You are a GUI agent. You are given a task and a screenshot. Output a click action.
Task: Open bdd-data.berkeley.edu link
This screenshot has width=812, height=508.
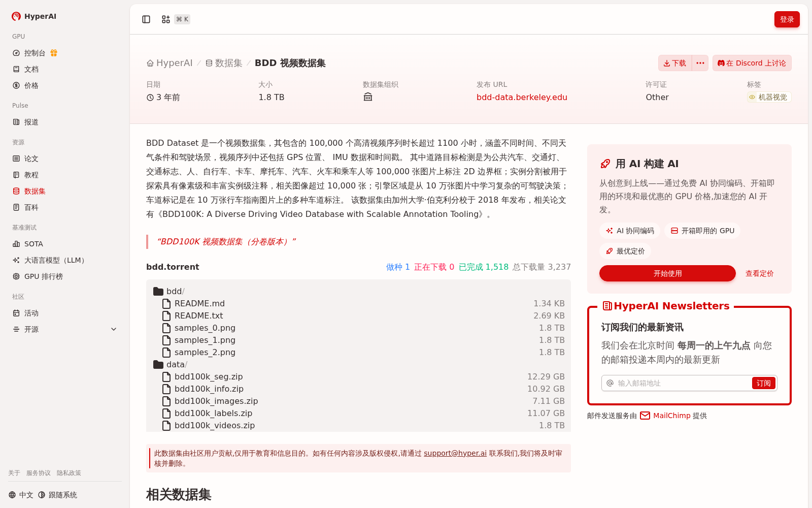pyautogui.click(x=522, y=97)
